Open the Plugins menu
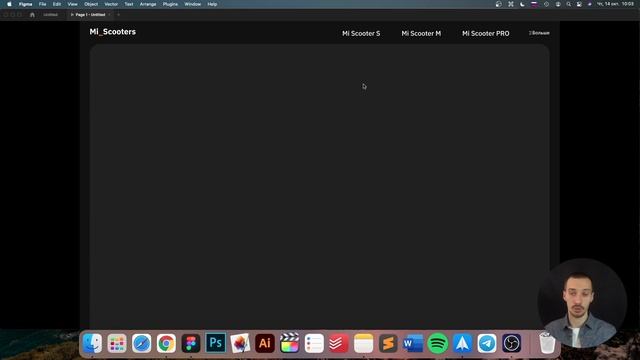 click(170, 4)
